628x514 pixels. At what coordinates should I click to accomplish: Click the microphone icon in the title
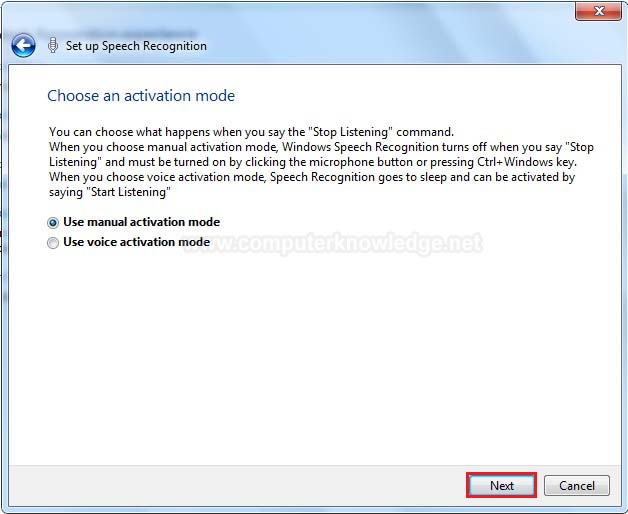52,45
